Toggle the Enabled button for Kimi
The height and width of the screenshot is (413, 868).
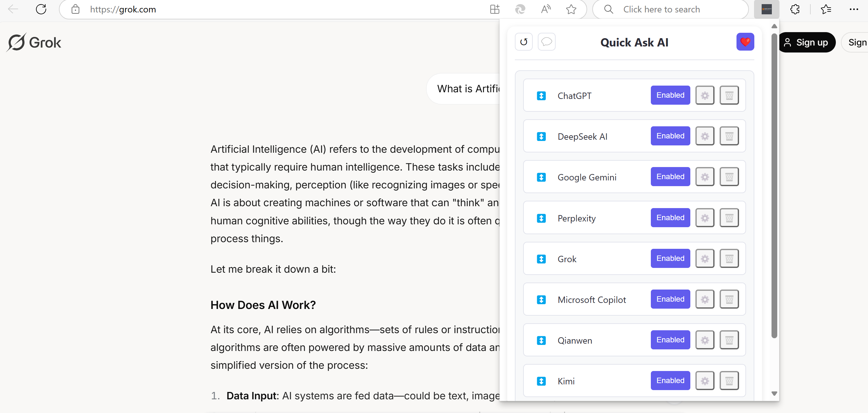pos(670,381)
